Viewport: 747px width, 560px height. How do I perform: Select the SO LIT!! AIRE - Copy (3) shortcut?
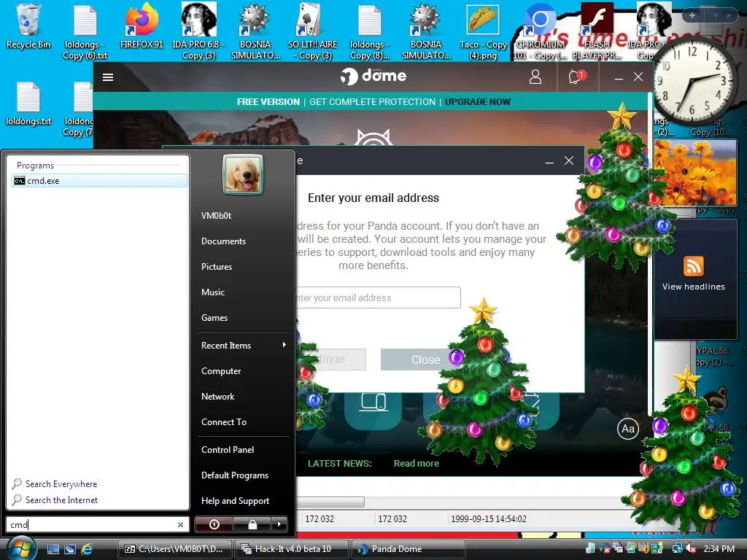coord(312,31)
